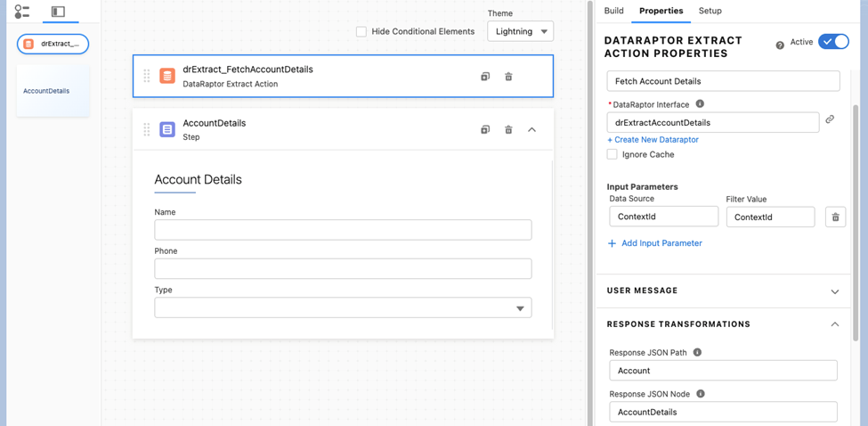Viewport: 868px width, 426px height.
Task: Edit the Filter Value ContextId field
Action: click(771, 217)
